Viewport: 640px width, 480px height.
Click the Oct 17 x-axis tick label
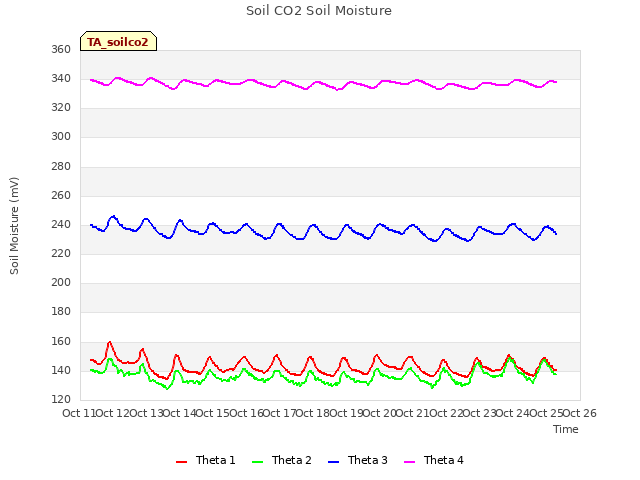[x=279, y=413]
